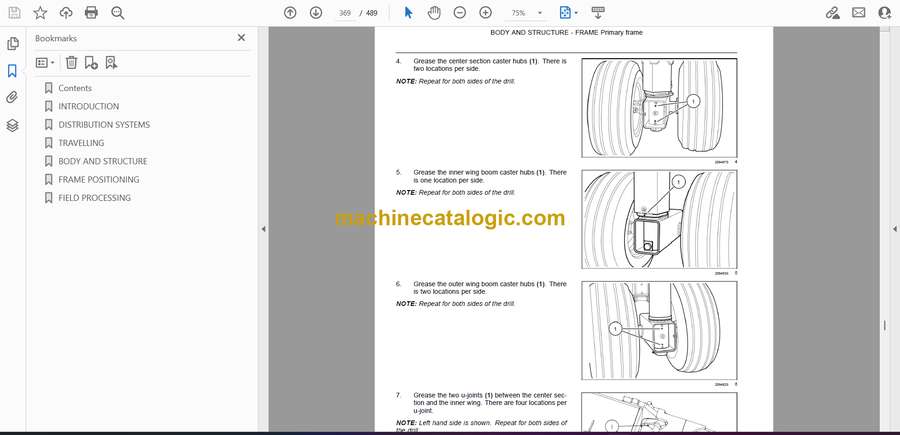Zoom out with the minus button
The width and height of the screenshot is (900, 435).
460,13
